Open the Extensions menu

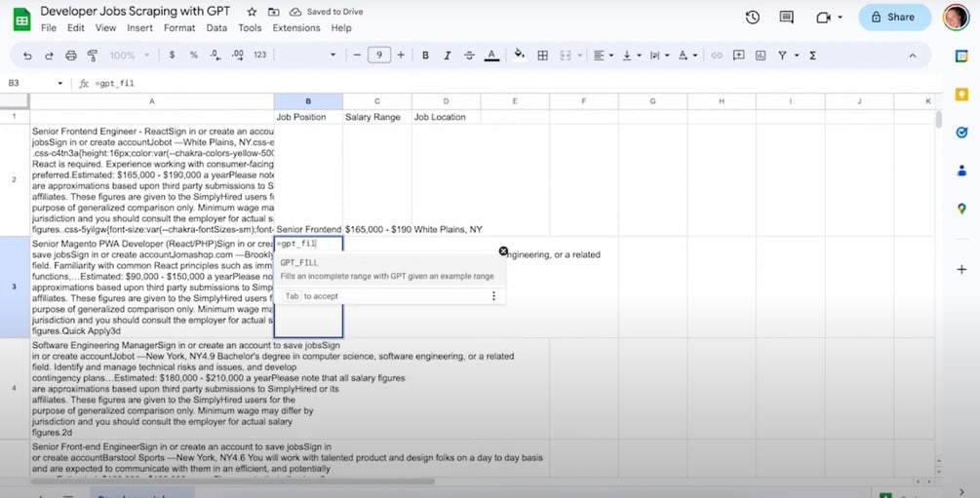(x=296, y=28)
